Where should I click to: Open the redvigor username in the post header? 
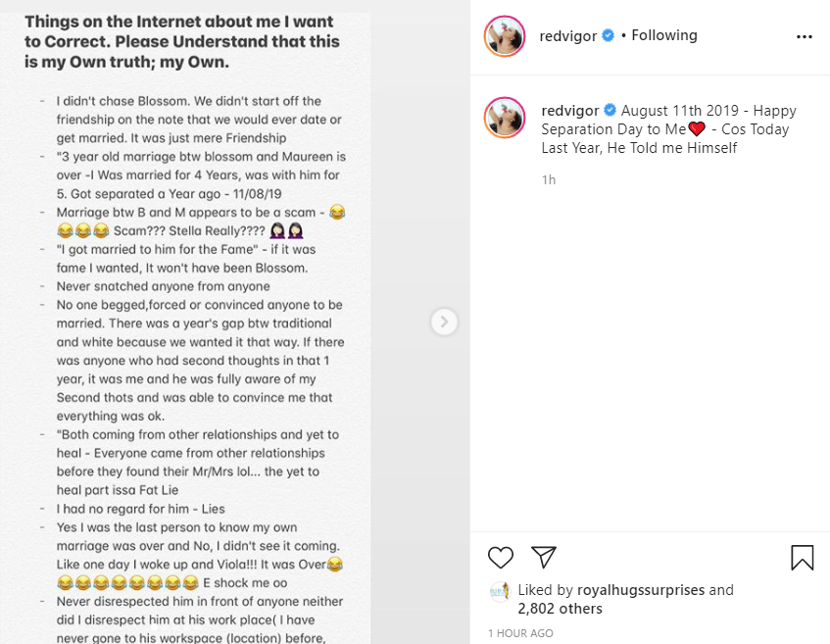click(568, 35)
